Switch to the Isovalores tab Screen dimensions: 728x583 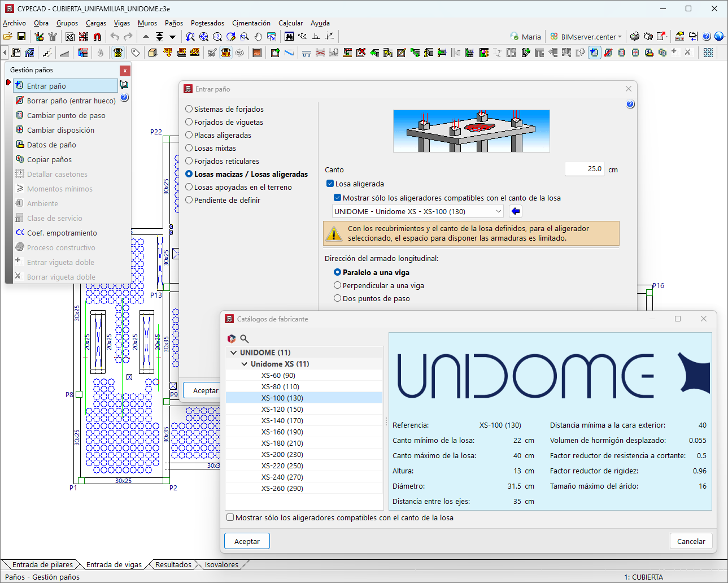tap(221, 564)
